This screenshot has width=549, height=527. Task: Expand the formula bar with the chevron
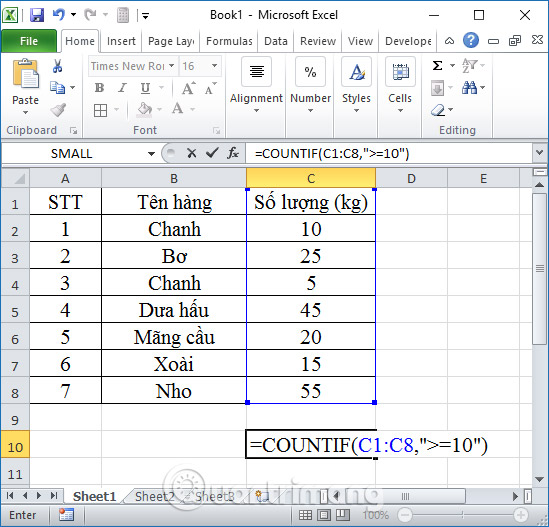coord(539,153)
